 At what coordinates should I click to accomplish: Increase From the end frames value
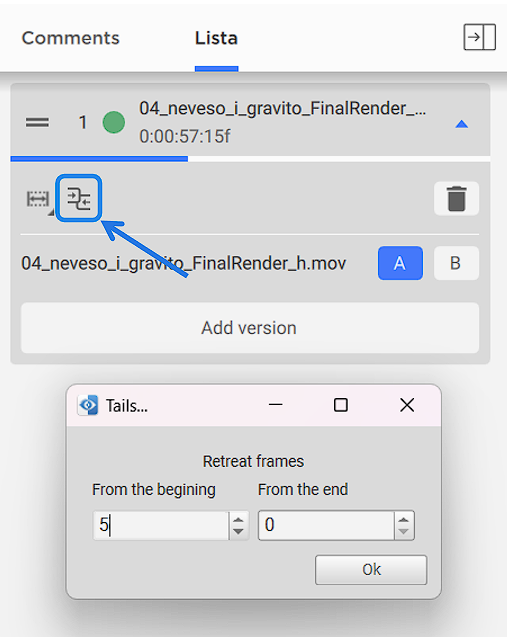tap(403, 519)
